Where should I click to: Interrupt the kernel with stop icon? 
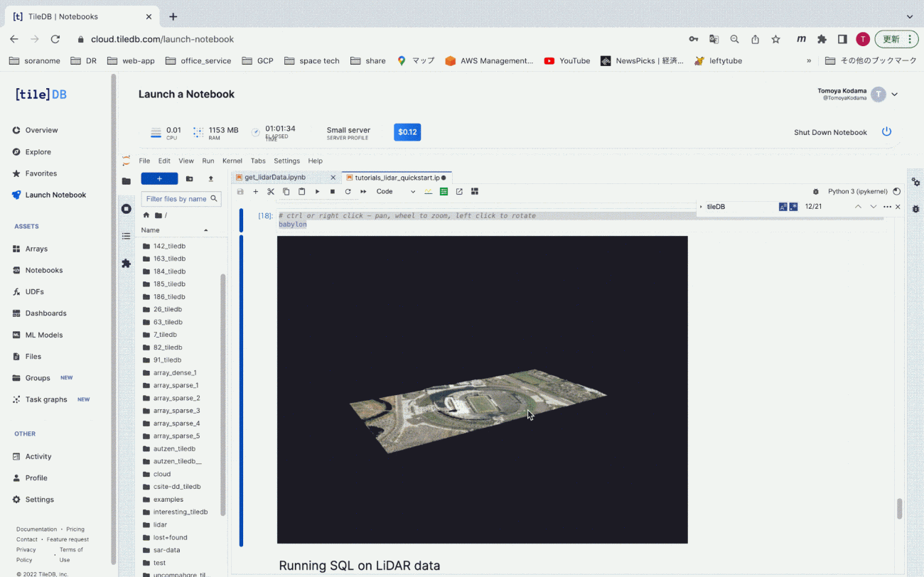tap(331, 191)
